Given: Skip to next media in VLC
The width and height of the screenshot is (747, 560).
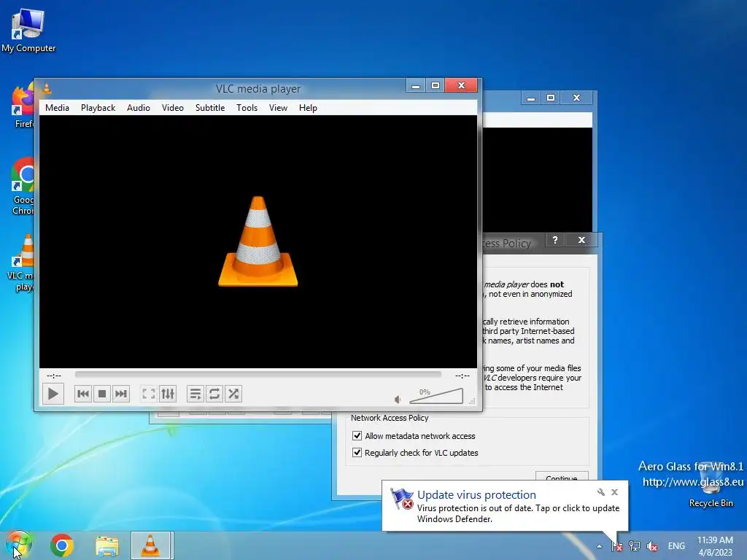Looking at the screenshot, I should (121, 394).
